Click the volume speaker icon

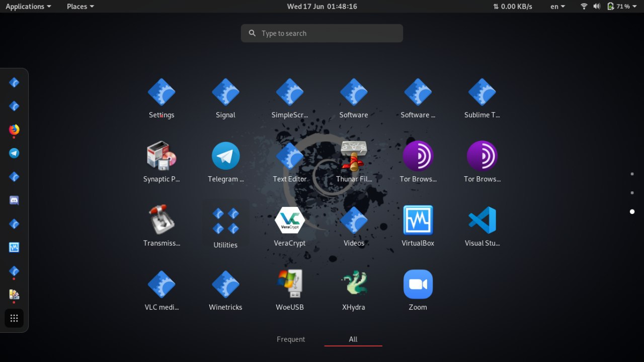tap(597, 6)
